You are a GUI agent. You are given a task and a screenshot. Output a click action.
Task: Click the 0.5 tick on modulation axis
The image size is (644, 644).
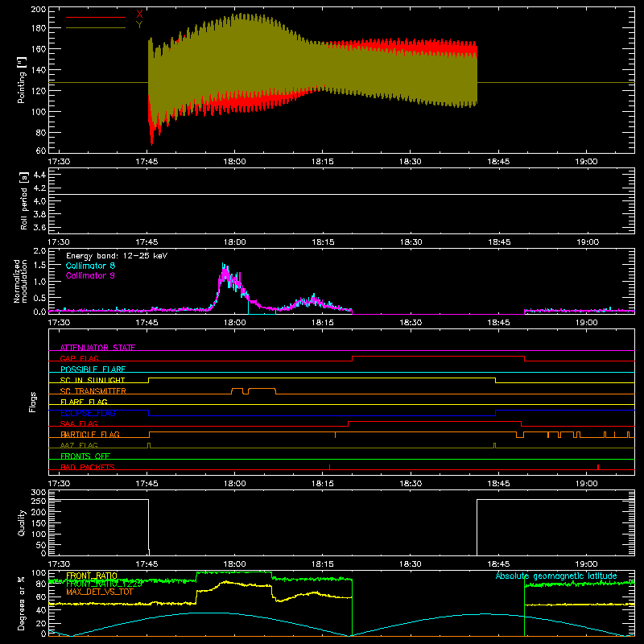pyautogui.click(x=39, y=298)
